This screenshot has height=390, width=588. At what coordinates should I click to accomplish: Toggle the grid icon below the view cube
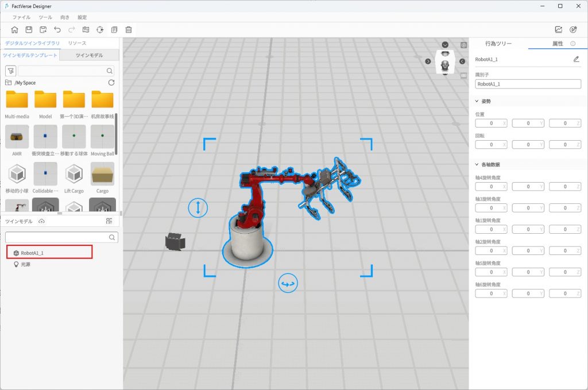(x=463, y=75)
